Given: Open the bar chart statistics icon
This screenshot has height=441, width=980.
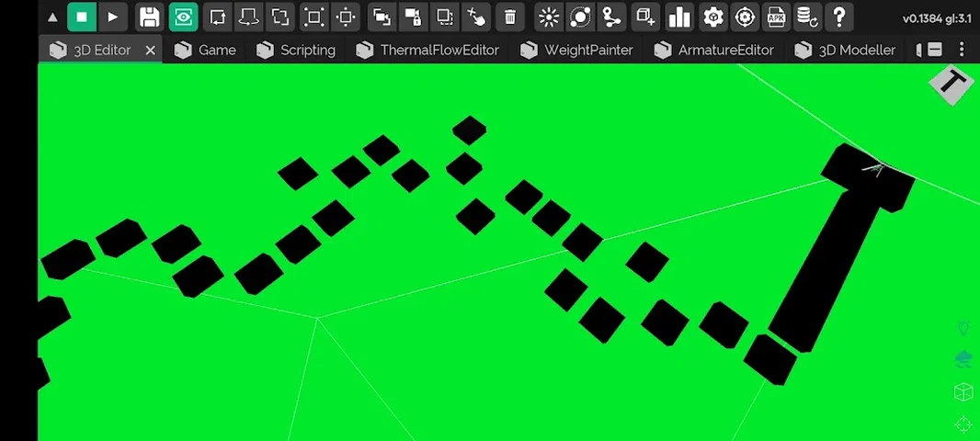Looking at the screenshot, I should coord(679,17).
